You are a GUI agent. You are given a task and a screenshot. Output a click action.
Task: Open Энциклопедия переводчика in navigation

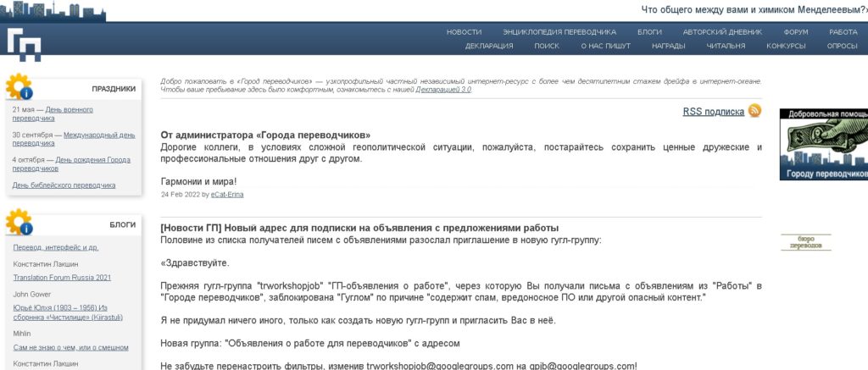pos(559,32)
